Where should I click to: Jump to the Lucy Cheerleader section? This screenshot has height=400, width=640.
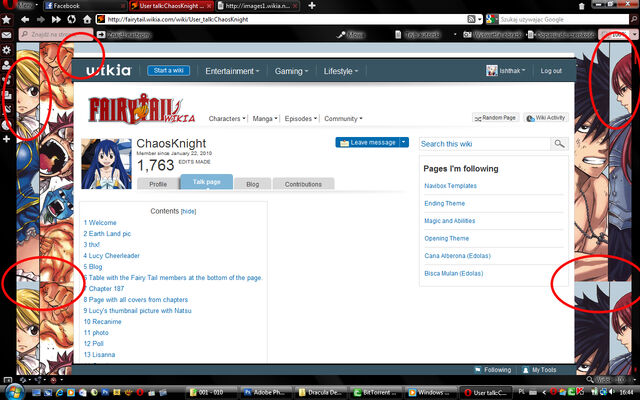[111, 256]
